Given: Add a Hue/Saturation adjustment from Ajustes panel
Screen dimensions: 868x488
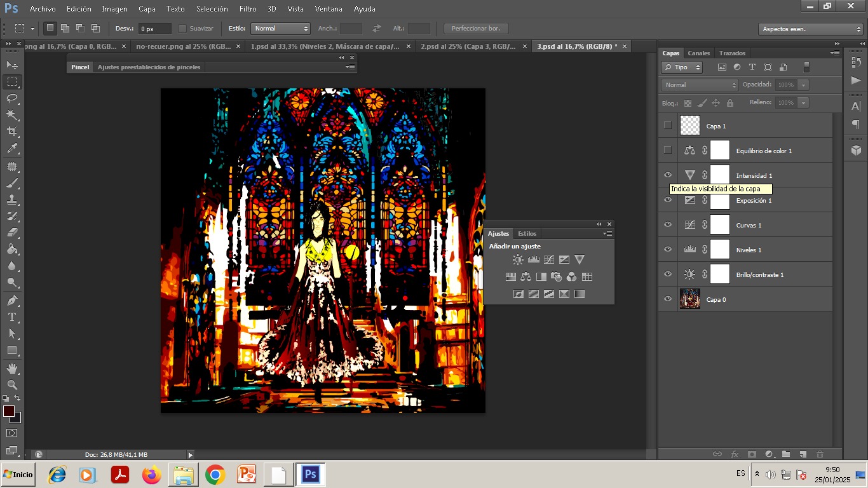Looking at the screenshot, I should point(510,276).
